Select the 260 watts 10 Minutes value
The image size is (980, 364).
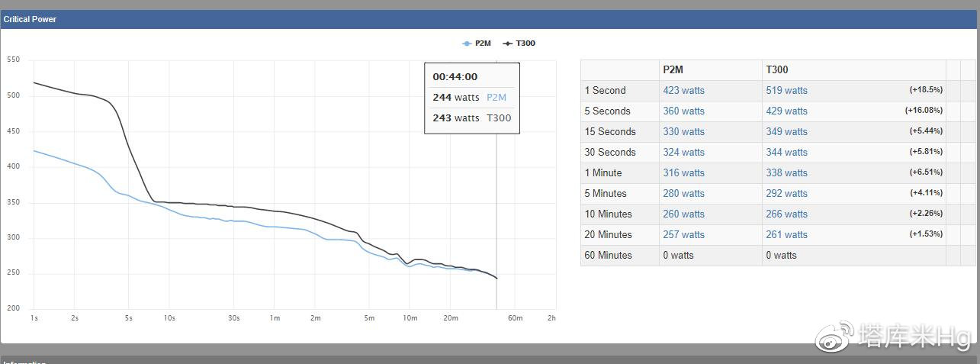point(683,214)
